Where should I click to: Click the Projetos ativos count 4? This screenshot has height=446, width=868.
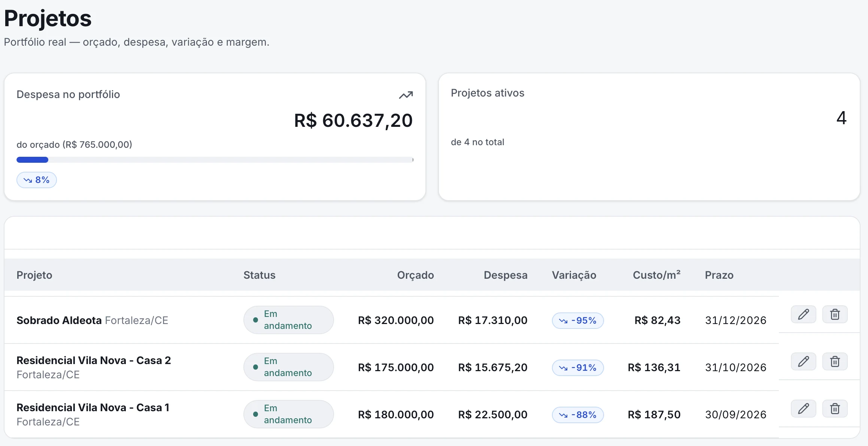click(x=841, y=118)
